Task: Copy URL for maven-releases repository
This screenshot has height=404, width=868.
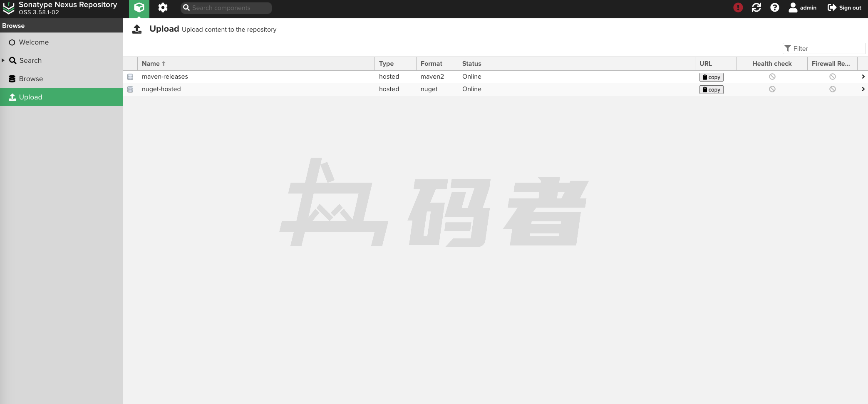Action: coord(711,77)
